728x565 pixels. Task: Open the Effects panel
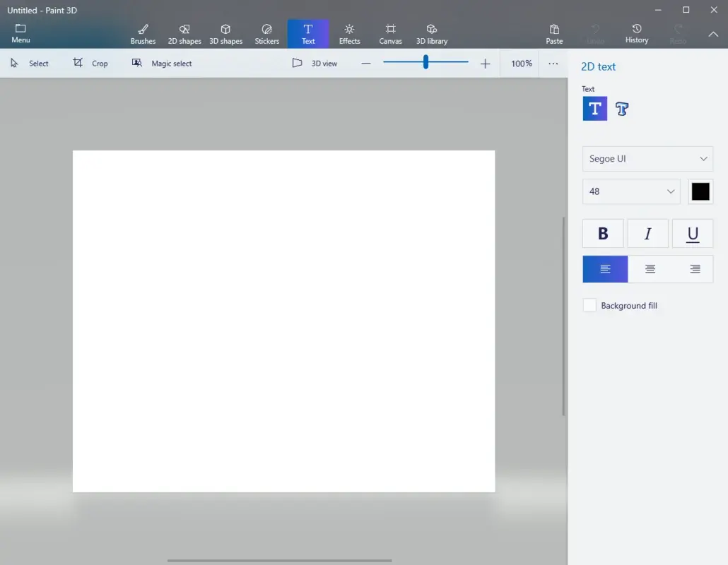[349, 32]
